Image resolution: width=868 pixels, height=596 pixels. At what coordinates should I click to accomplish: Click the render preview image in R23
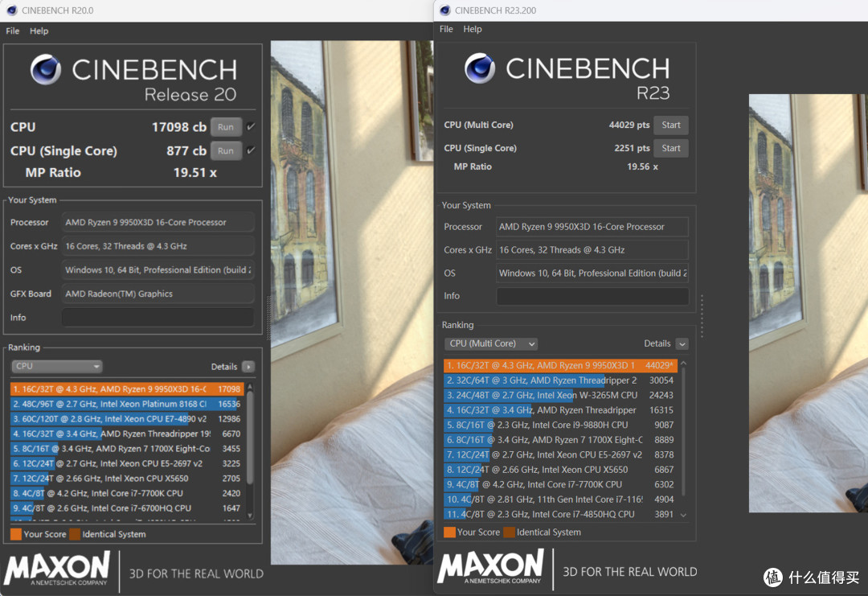(x=809, y=303)
